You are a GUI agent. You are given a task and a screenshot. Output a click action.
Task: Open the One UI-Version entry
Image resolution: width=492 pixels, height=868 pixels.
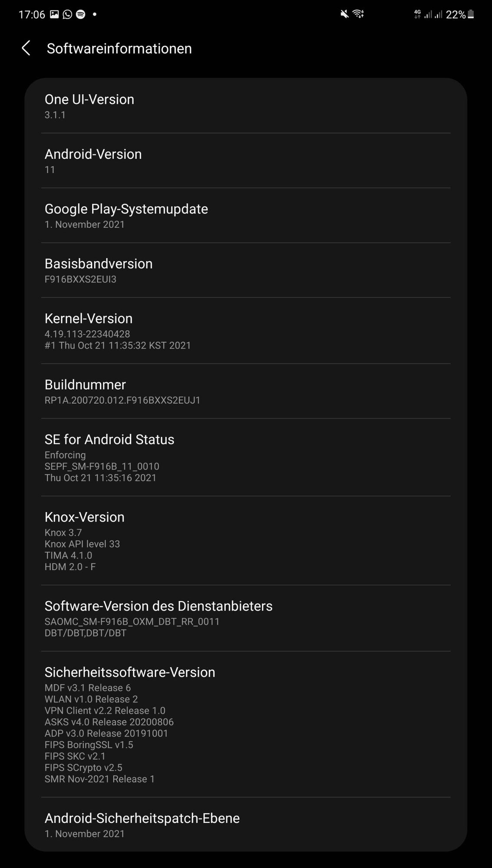pyautogui.click(x=245, y=106)
